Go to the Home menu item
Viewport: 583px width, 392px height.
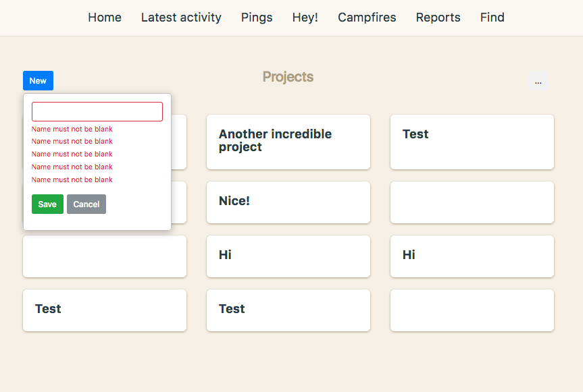click(x=105, y=18)
